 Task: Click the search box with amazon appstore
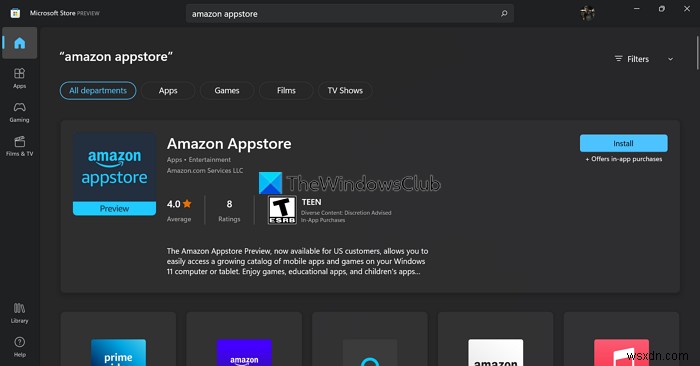pyautogui.click(x=350, y=13)
